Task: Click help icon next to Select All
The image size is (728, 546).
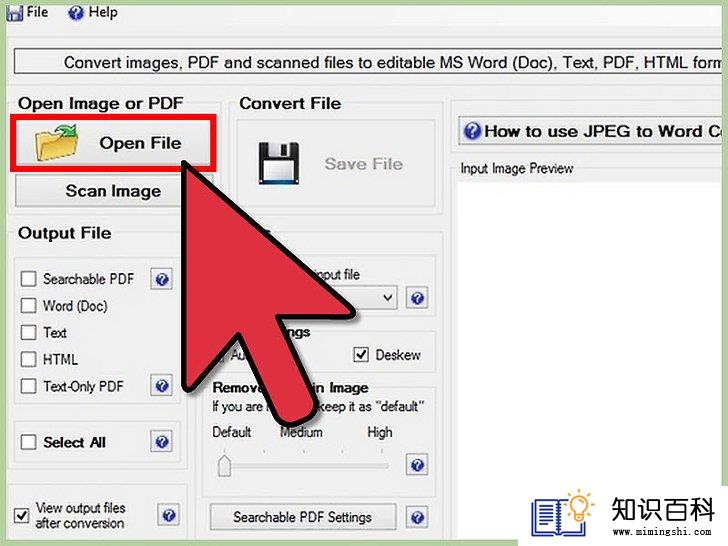Action: coord(162,442)
